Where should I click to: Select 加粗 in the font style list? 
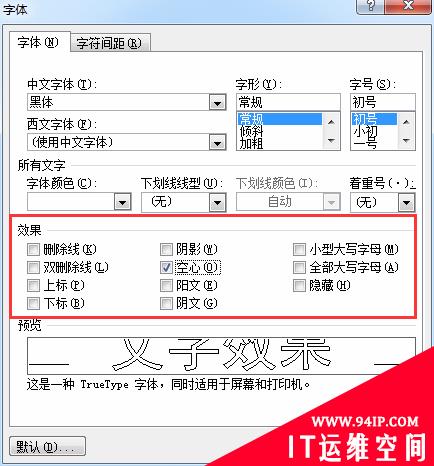[251, 144]
